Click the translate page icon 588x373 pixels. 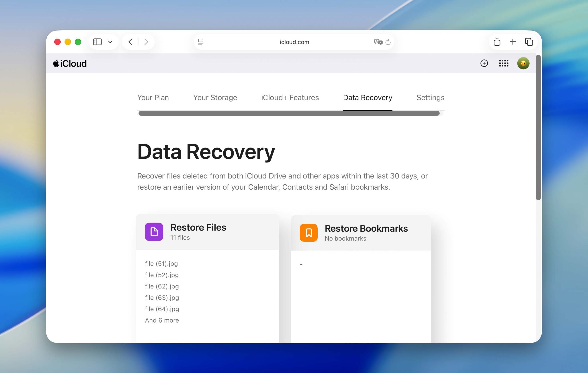[x=378, y=42]
